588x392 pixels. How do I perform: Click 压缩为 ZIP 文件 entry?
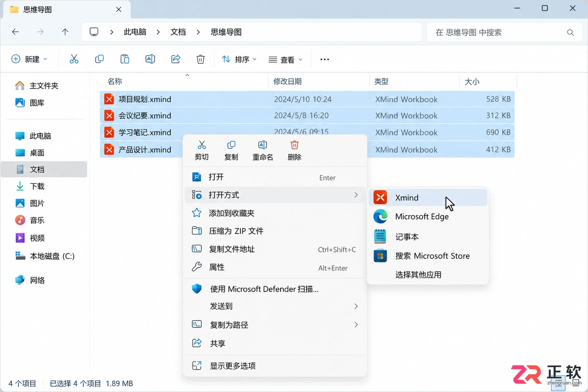[275, 231]
